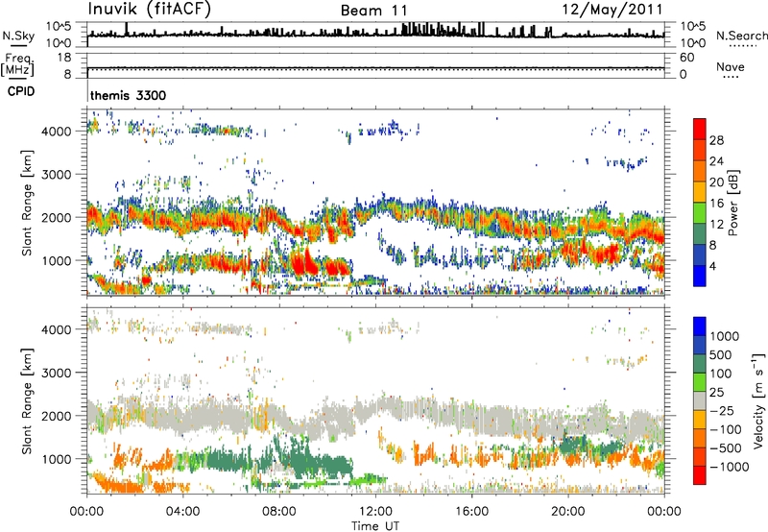Click the "Power [dB]" colorbar label
This screenshot has height=532, width=768.
pos(733,203)
